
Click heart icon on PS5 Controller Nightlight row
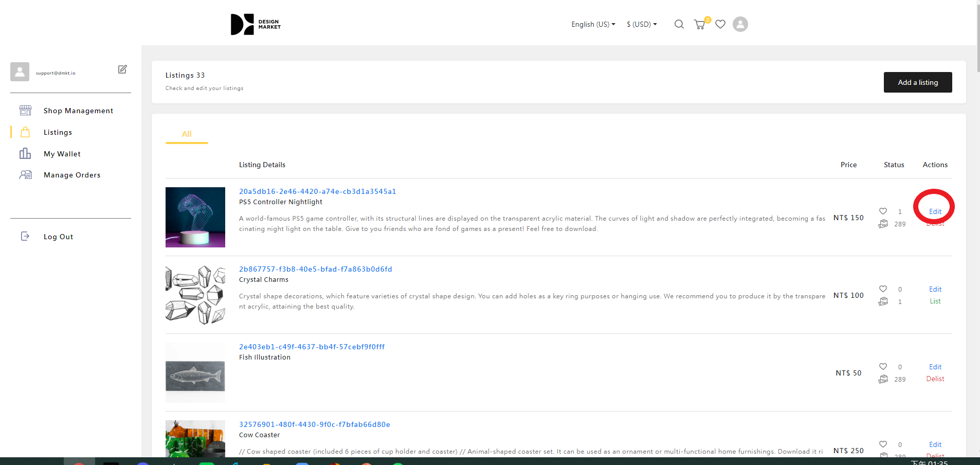point(883,211)
